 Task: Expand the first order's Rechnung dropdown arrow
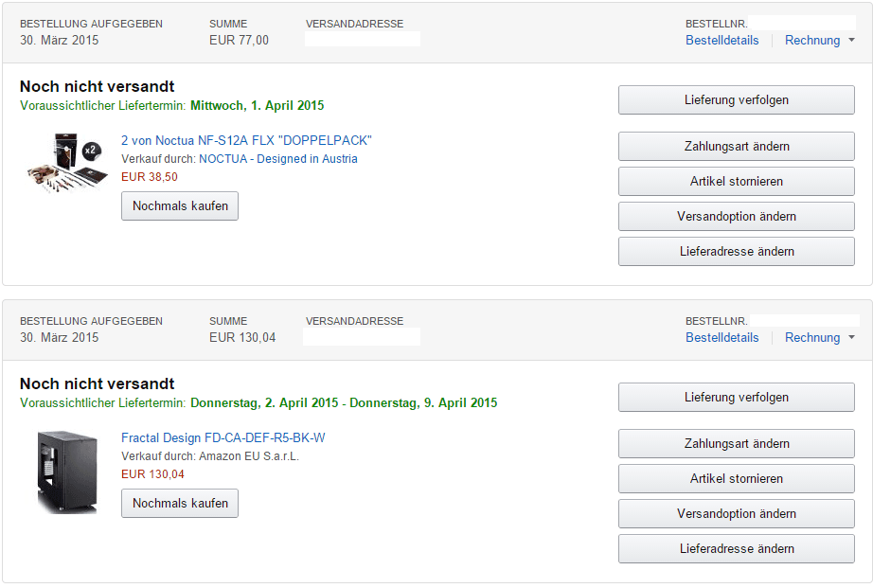(851, 40)
